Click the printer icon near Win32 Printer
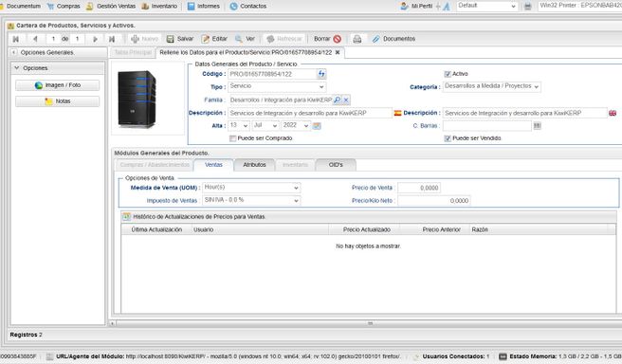The width and height of the screenshot is (622, 364). [527, 6]
